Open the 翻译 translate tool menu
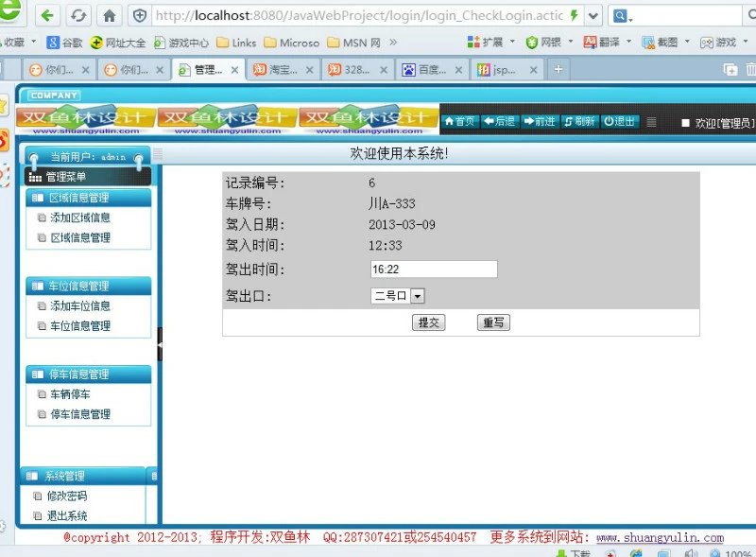This screenshot has width=756, height=557. click(x=607, y=42)
